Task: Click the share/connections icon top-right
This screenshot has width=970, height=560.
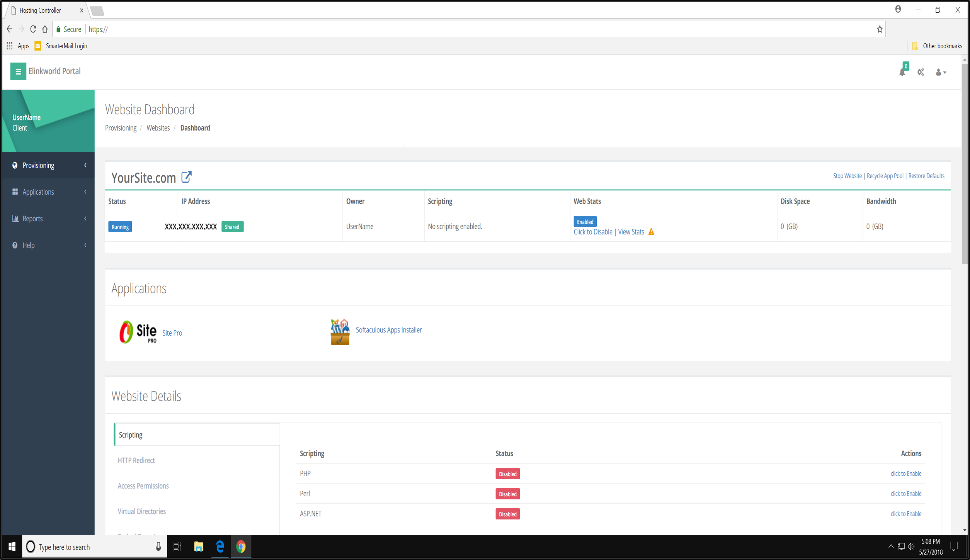Action: [921, 71]
